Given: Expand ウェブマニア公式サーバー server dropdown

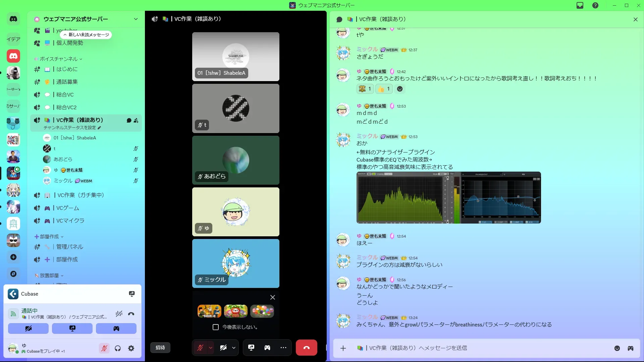Looking at the screenshot, I should tap(136, 19).
